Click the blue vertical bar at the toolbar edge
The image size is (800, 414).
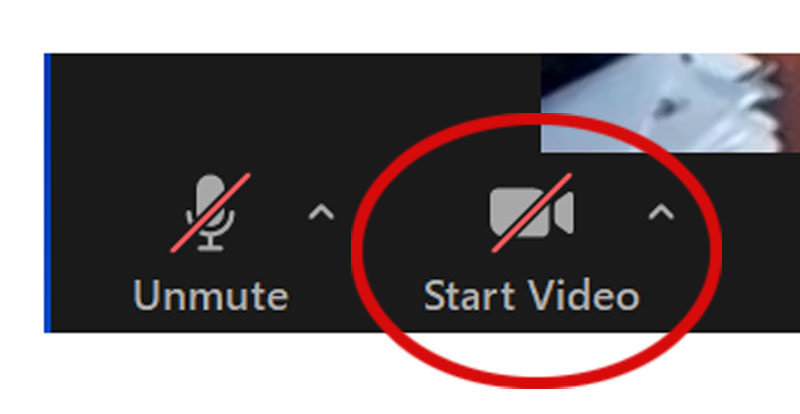48,193
